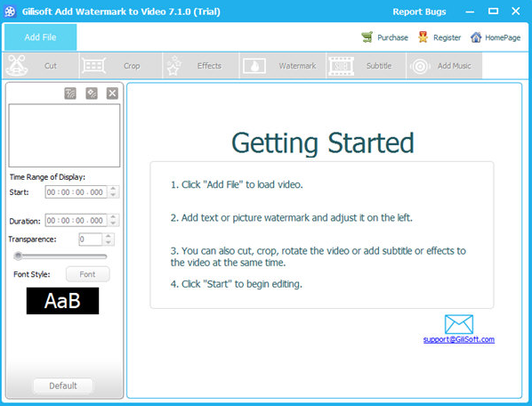Image resolution: width=532 pixels, height=406 pixels.
Task: Click the Transparence value field
Action: click(x=90, y=240)
